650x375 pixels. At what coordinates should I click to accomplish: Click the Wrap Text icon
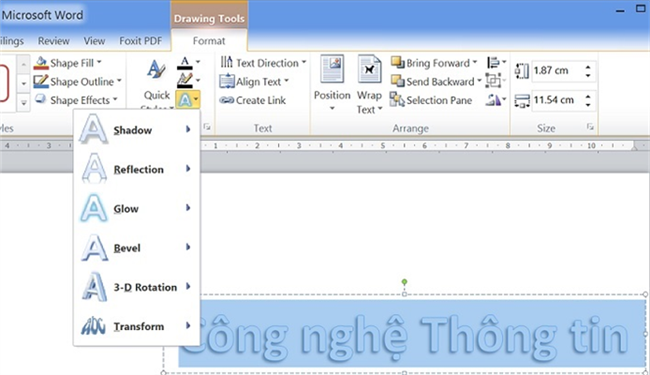pos(369,69)
